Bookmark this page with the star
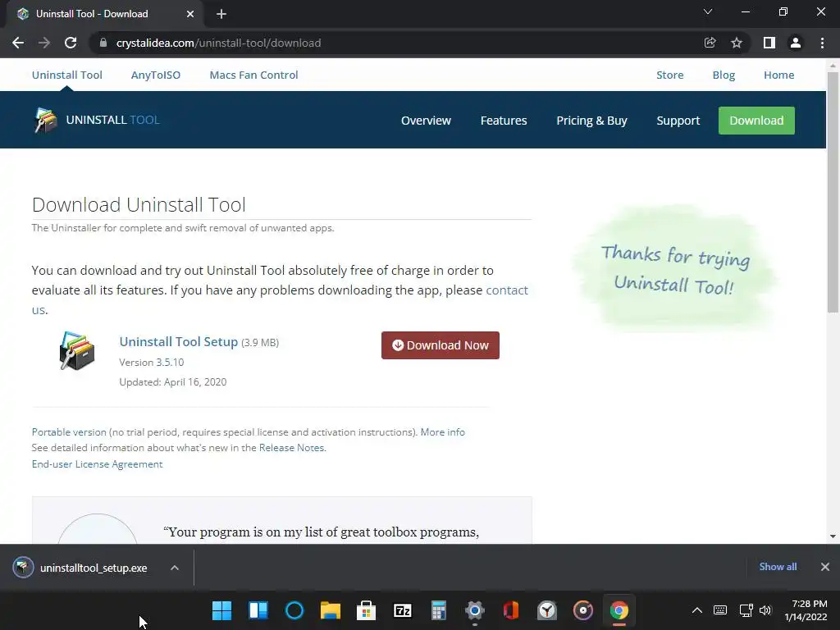Viewport: 840px width, 630px height. (x=737, y=43)
